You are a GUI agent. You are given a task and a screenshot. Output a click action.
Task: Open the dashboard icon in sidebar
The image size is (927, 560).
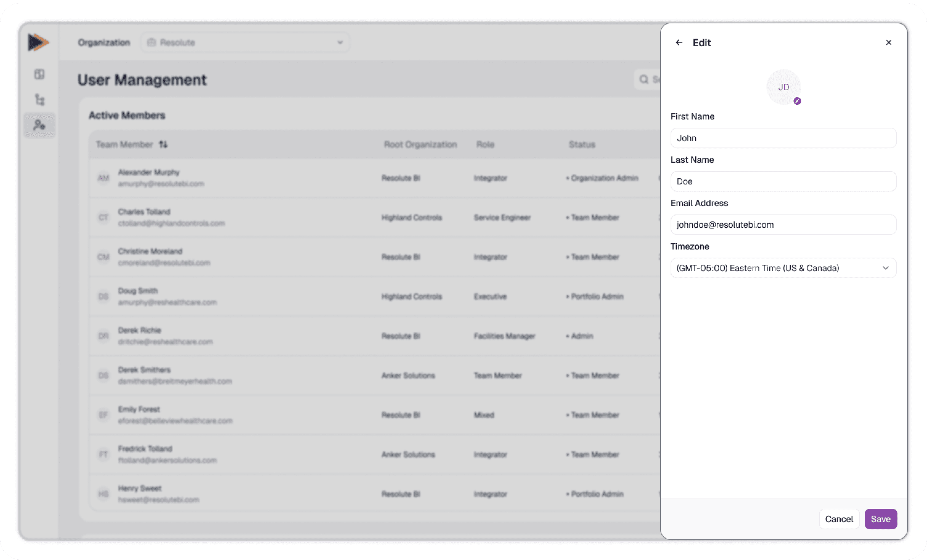click(39, 74)
